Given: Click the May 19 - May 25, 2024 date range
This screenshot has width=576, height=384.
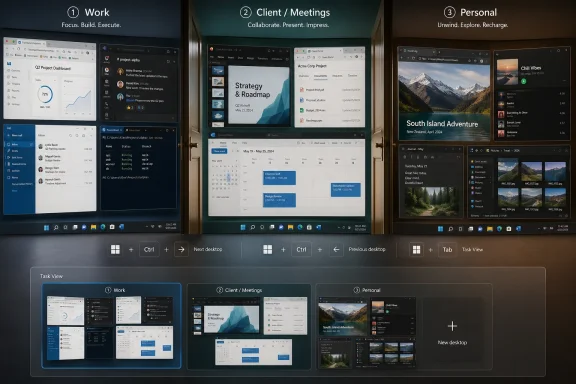Looking at the screenshot, I should coord(259,151).
